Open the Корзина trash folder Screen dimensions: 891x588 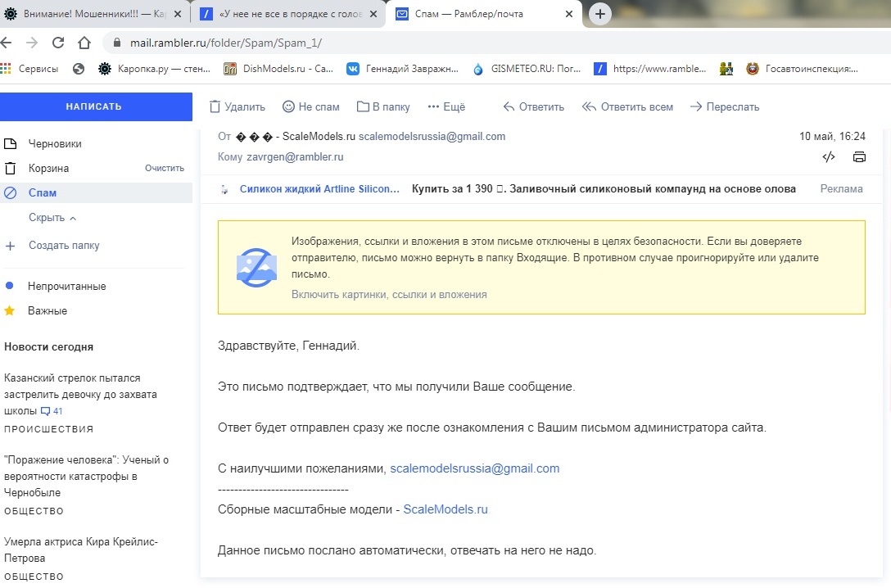pos(48,168)
